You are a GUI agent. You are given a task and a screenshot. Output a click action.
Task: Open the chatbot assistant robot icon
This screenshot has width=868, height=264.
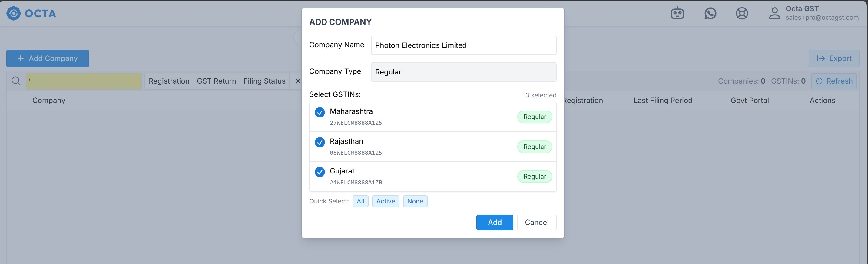click(677, 13)
